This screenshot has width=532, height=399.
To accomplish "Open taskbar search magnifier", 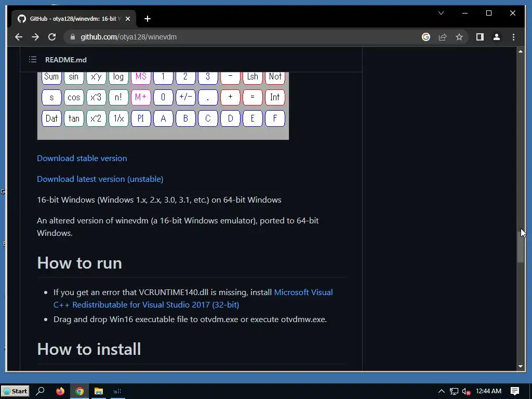I will [40, 391].
